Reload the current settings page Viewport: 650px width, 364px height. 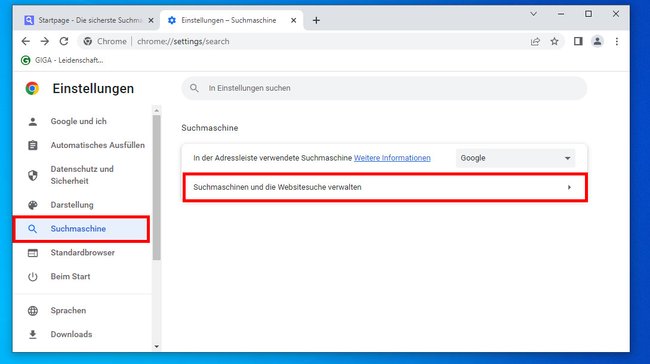tap(64, 41)
